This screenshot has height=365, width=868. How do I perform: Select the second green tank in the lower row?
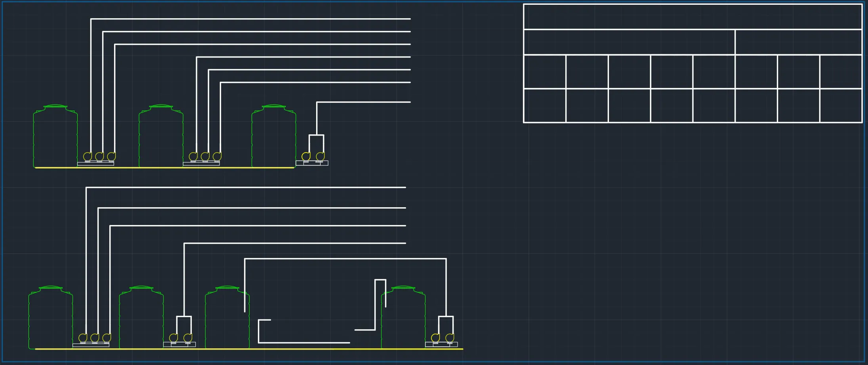(141, 317)
